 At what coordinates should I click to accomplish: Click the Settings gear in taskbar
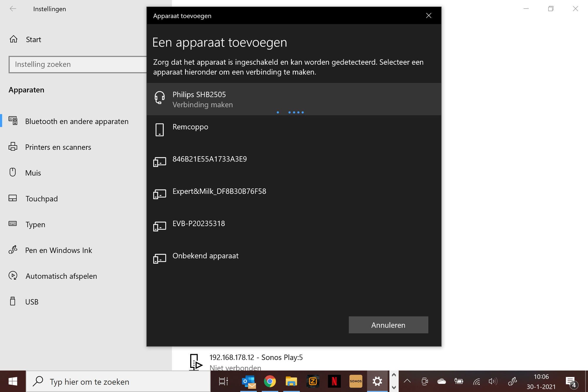pyautogui.click(x=377, y=382)
